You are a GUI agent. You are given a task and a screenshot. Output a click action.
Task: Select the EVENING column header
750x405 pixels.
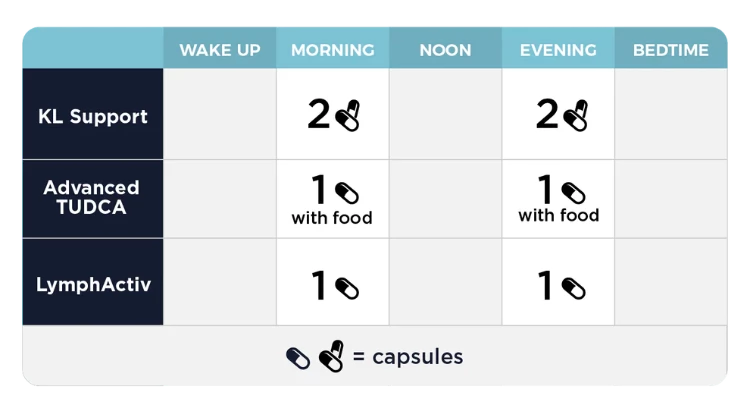(558, 50)
